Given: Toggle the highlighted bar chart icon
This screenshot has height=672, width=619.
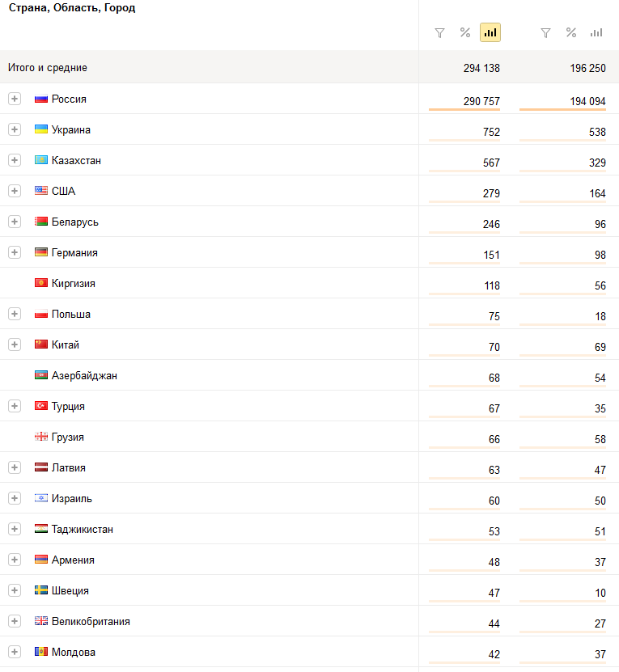Looking at the screenshot, I should pyautogui.click(x=490, y=32).
